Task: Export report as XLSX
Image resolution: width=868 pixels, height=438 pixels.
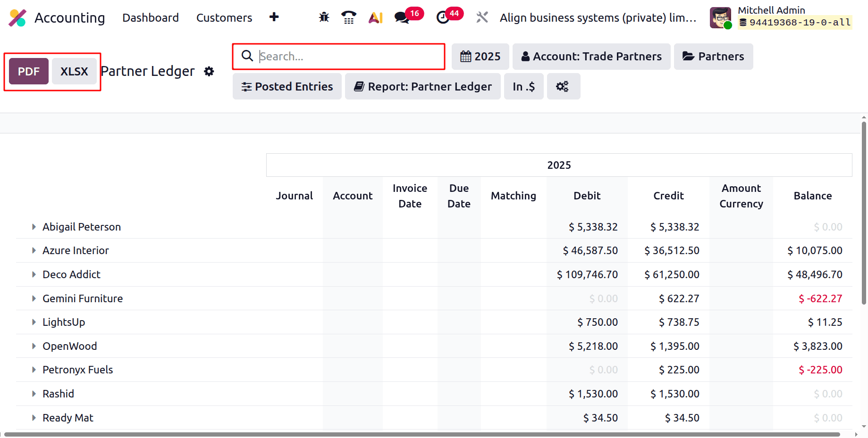Action: (74, 71)
